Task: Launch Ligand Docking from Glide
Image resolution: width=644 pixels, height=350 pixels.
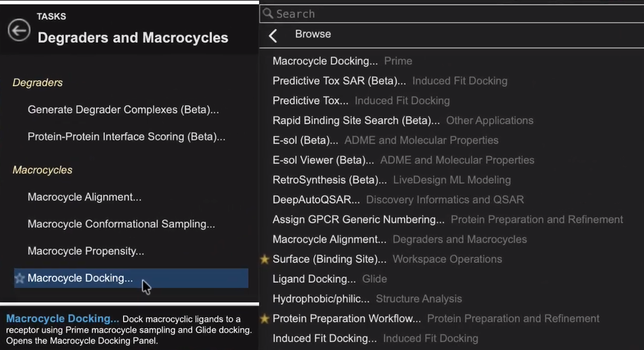Action: pyautogui.click(x=314, y=279)
